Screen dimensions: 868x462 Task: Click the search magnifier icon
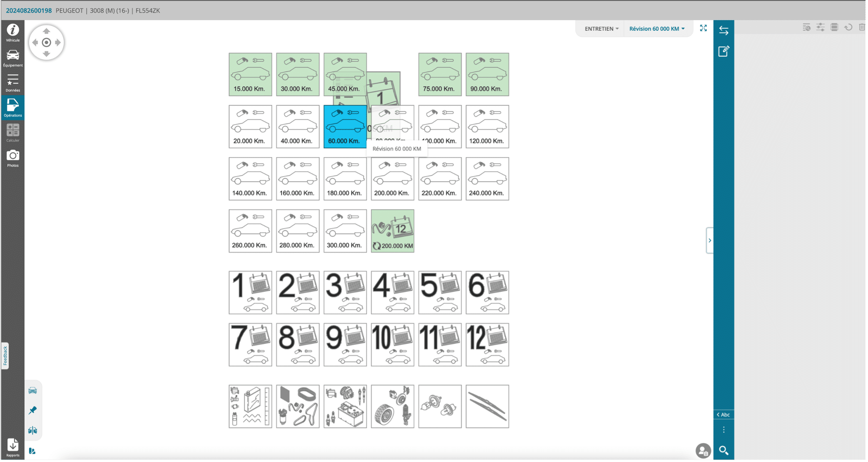(724, 450)
